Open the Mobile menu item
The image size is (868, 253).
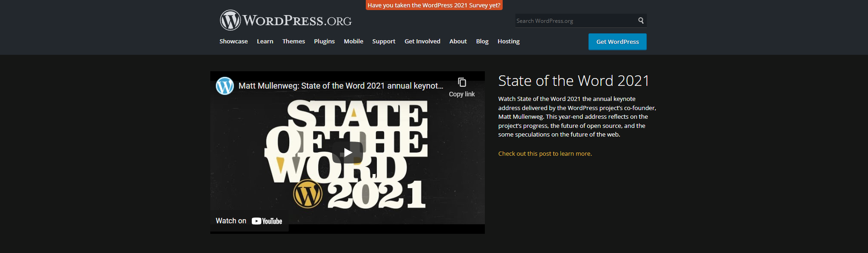click(x=353, y=42)
